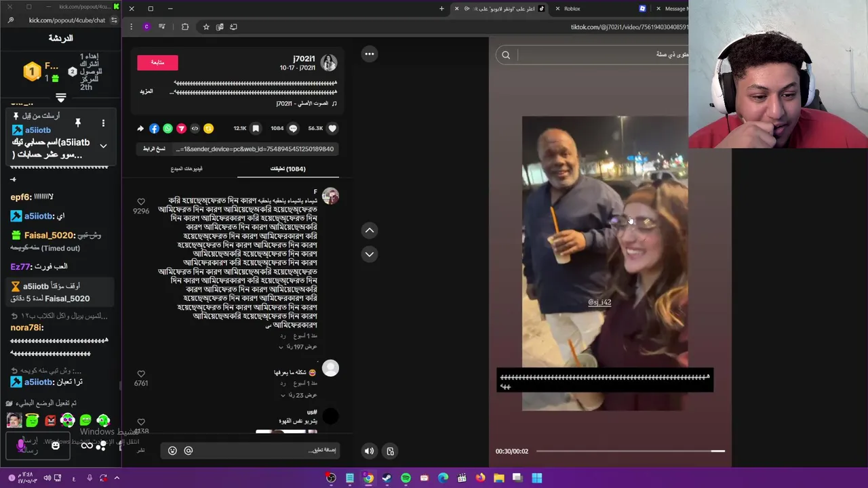The image size is (868, 488).
Task: Click the TikTok search input field
Action: pyautogui.click(x=604, y=55)
